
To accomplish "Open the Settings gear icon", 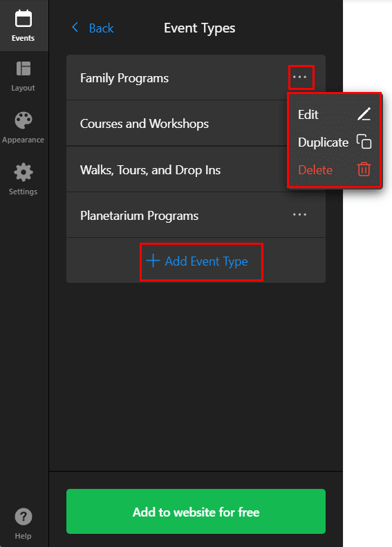I will (x=24, y=172).
